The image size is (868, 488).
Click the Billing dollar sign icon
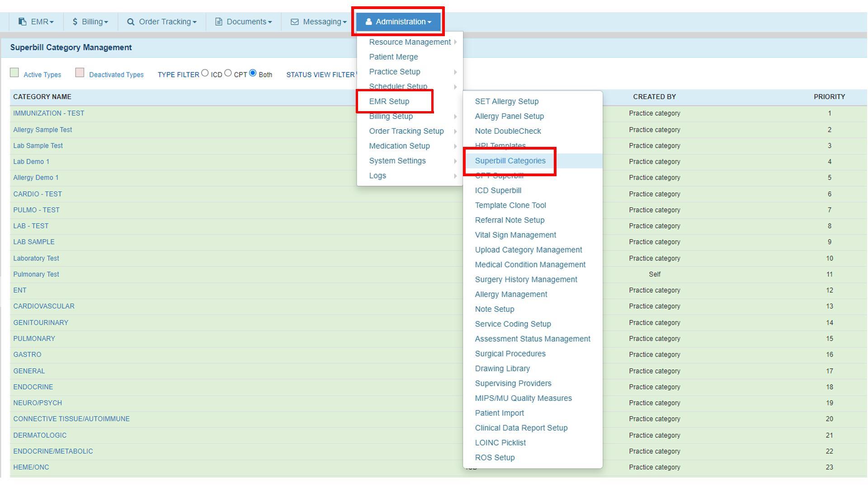(75, 22)
